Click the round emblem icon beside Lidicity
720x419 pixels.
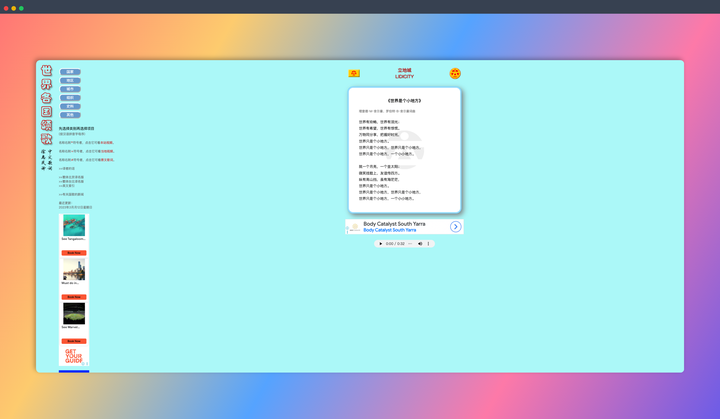tap(455, 74)
